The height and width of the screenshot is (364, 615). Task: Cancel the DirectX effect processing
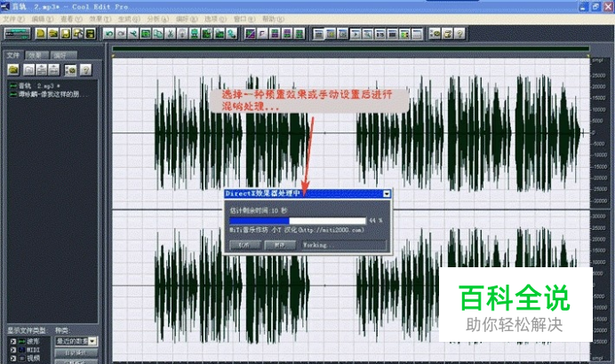[245, 245]
